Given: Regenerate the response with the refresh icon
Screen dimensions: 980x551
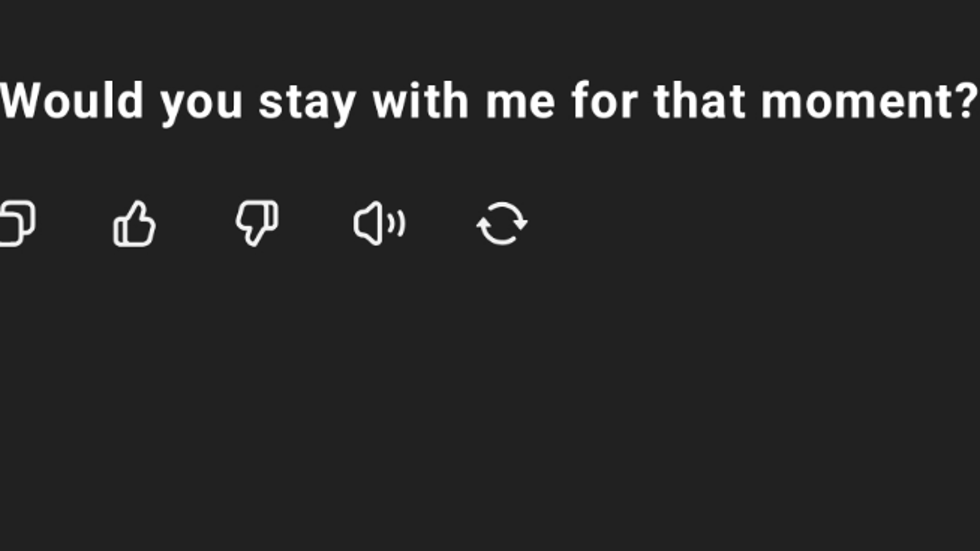Looking at the screenshot, I should [502, 223].
